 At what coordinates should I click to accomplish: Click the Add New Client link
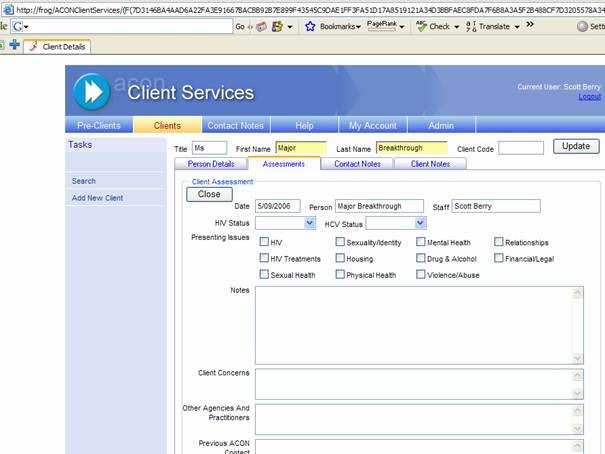pyautogui.click(x=97, y=198)
